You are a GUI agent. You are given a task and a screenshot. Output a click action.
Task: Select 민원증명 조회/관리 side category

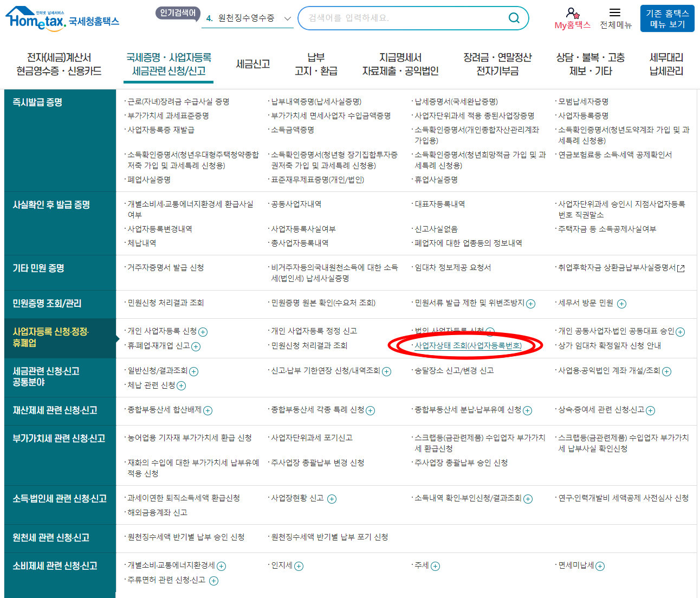(60, 304)
